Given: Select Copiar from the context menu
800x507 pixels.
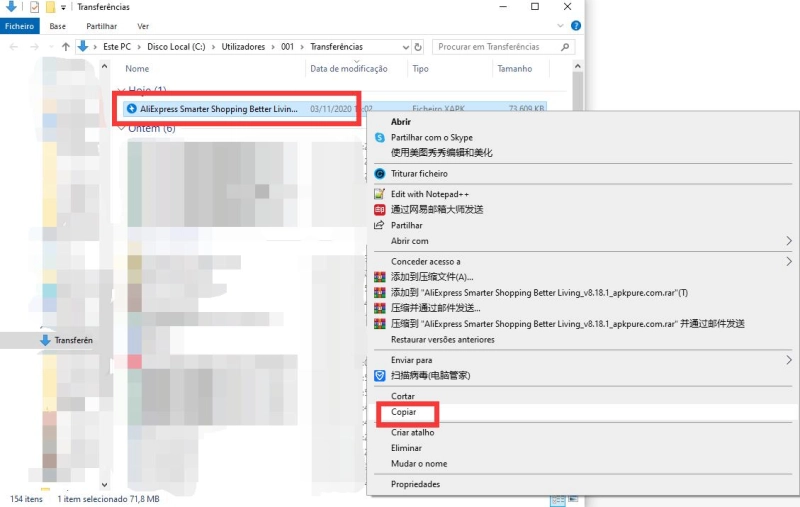Looking at the screenshot, I should tap(404, 412).
